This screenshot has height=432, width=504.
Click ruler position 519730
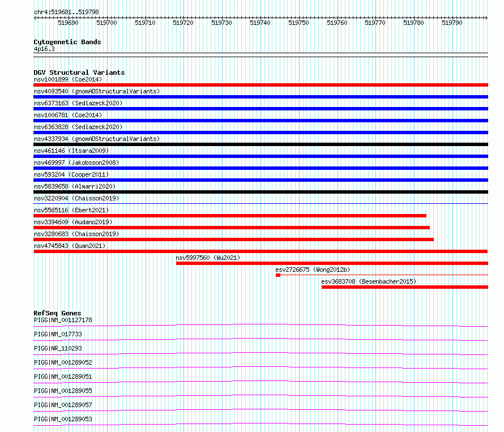click(221, 23)
